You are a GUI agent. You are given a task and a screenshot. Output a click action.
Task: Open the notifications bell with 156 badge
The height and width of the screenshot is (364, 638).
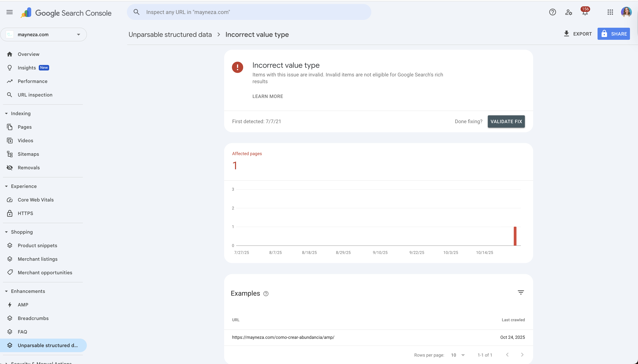(585, 12)
